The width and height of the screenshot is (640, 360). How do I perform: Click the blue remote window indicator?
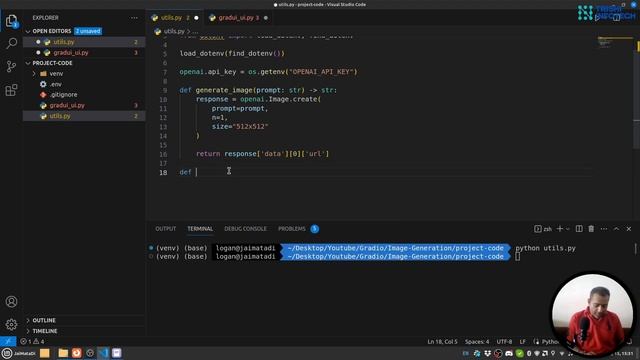coord(8,341)
